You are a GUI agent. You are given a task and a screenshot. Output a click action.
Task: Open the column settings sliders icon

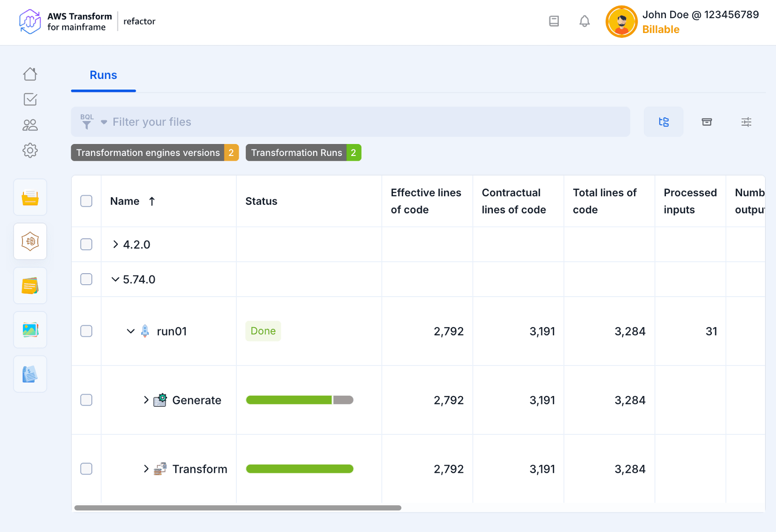(746, 122)
